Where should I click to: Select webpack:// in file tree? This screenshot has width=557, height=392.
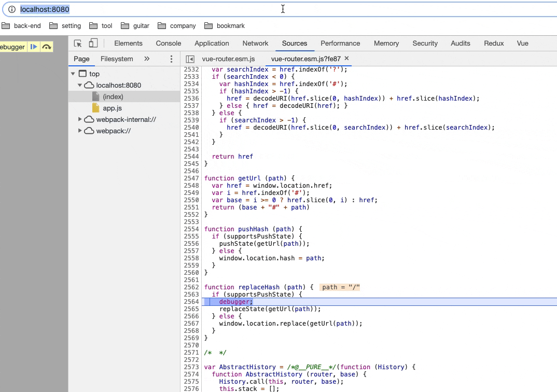(x=113, y=131)
